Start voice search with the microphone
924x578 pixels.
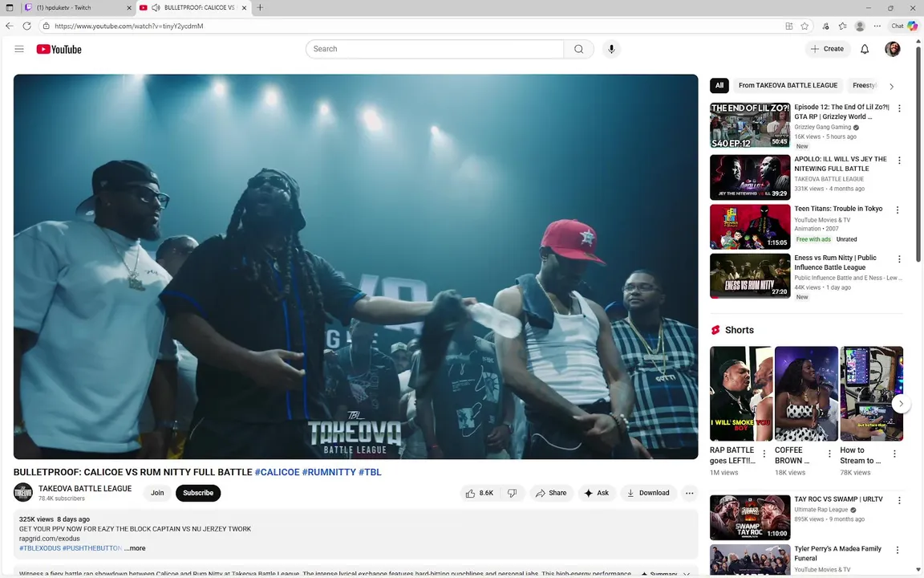[x=611, y=49]
